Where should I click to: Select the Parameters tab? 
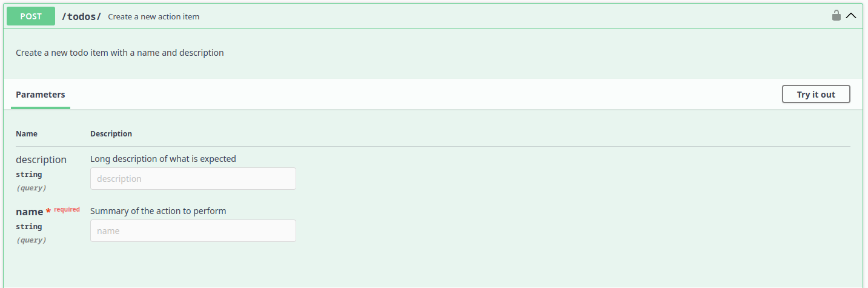[41, 95]
